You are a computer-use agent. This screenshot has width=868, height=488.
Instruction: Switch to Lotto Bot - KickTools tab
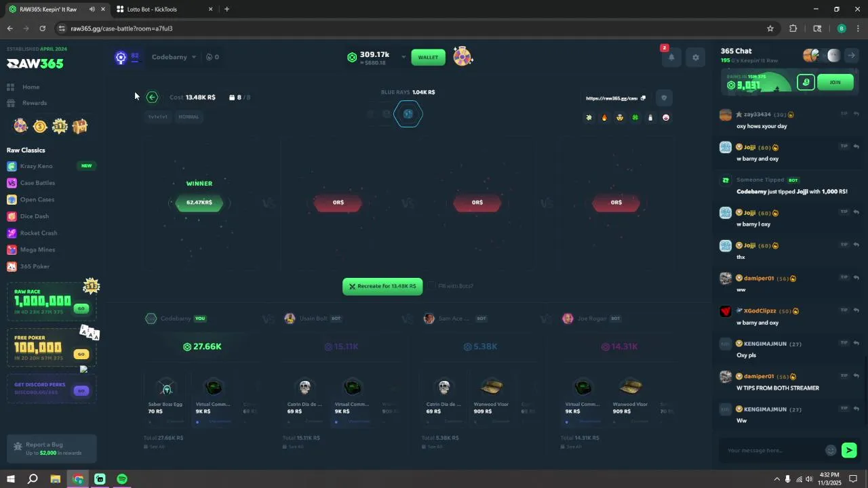165,9
